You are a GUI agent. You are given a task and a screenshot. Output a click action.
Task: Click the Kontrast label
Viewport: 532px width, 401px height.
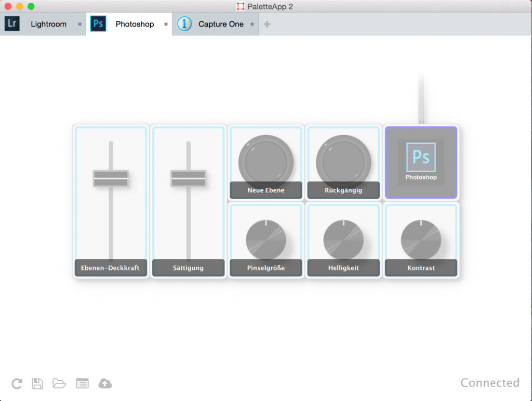pos(421,268)
